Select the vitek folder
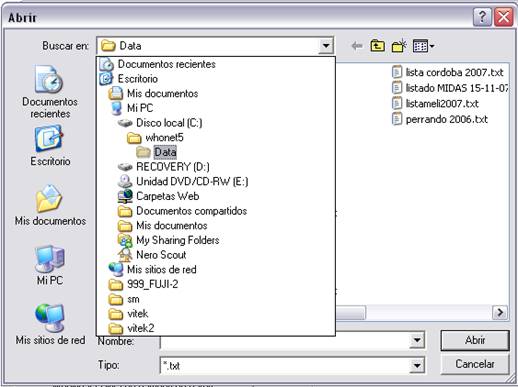Viewport: 518px width, 387px height. tap(129, 314)
